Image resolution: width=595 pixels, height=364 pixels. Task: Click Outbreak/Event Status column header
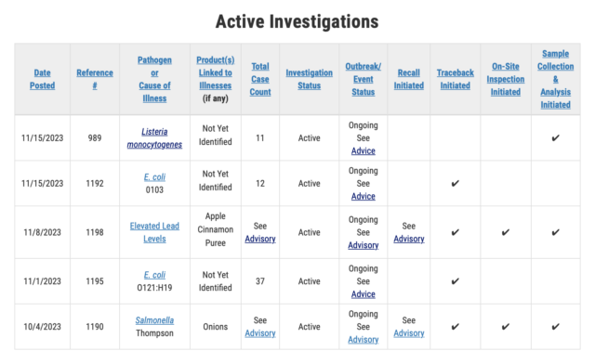(364, 79)
